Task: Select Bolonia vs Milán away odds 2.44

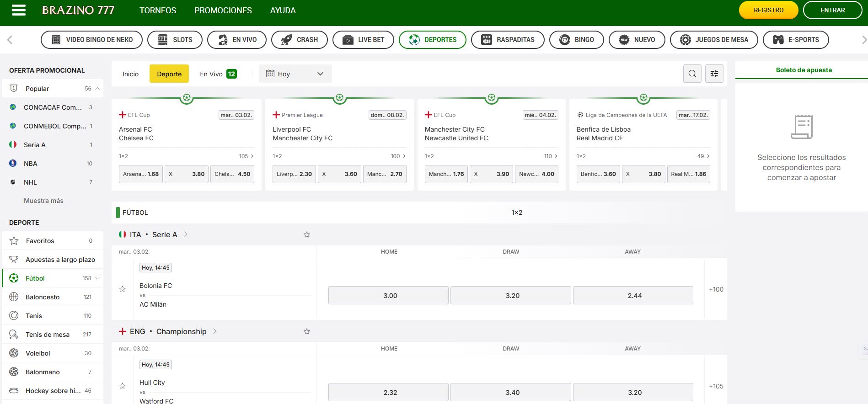Action: coord(633,295)
